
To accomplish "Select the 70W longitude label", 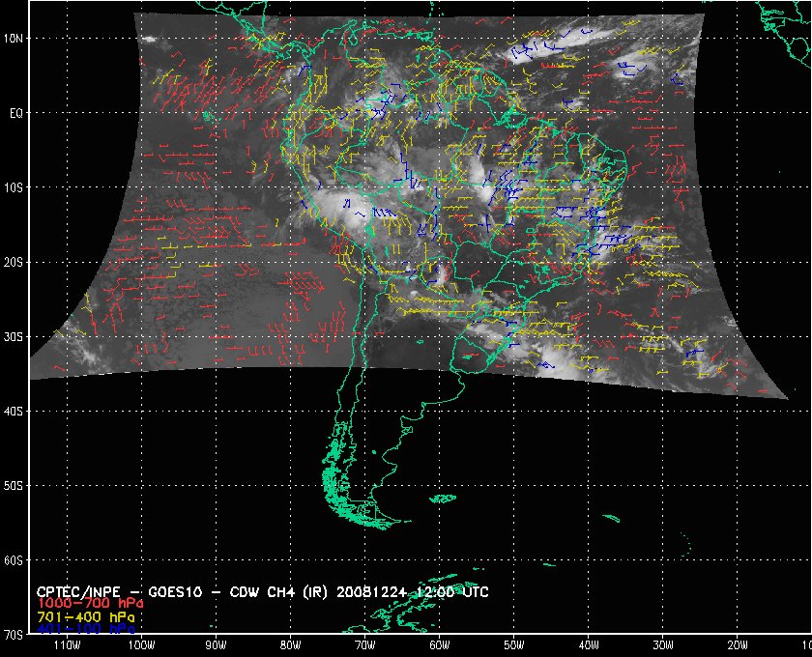I will tap(364, 643).
